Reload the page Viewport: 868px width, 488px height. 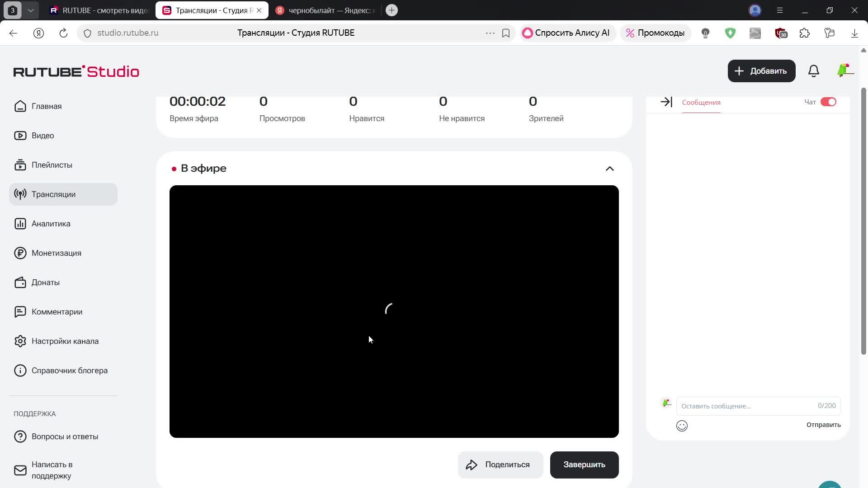point(63,33)
